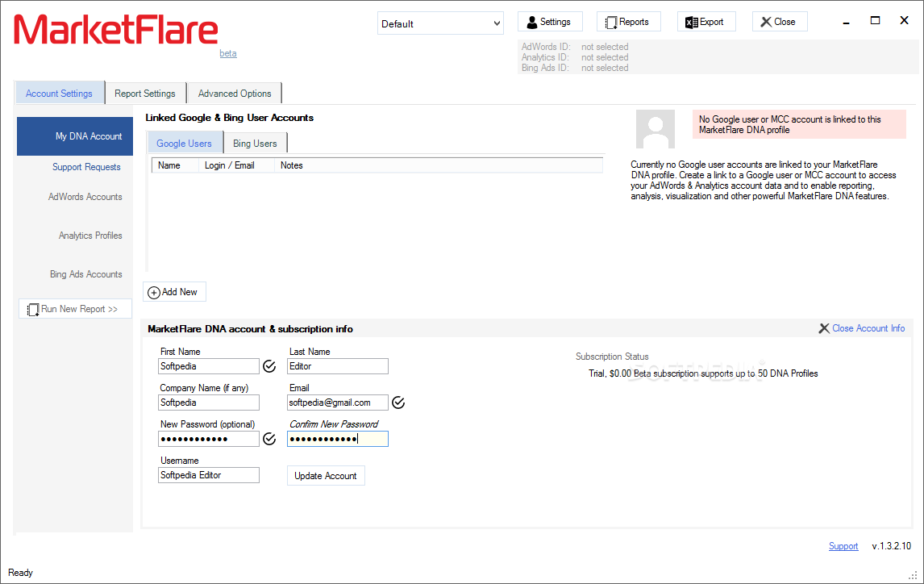Click the Email input field

tap(338, 403)
